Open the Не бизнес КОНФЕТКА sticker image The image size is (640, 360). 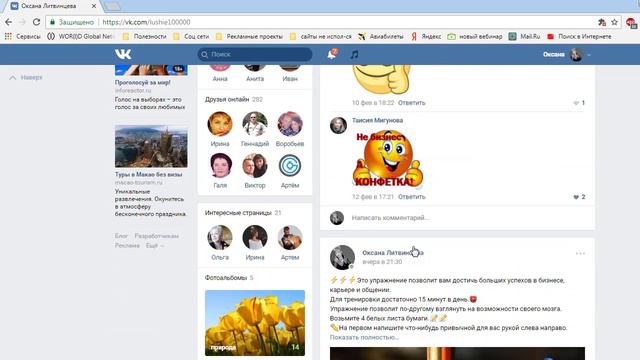387,160
